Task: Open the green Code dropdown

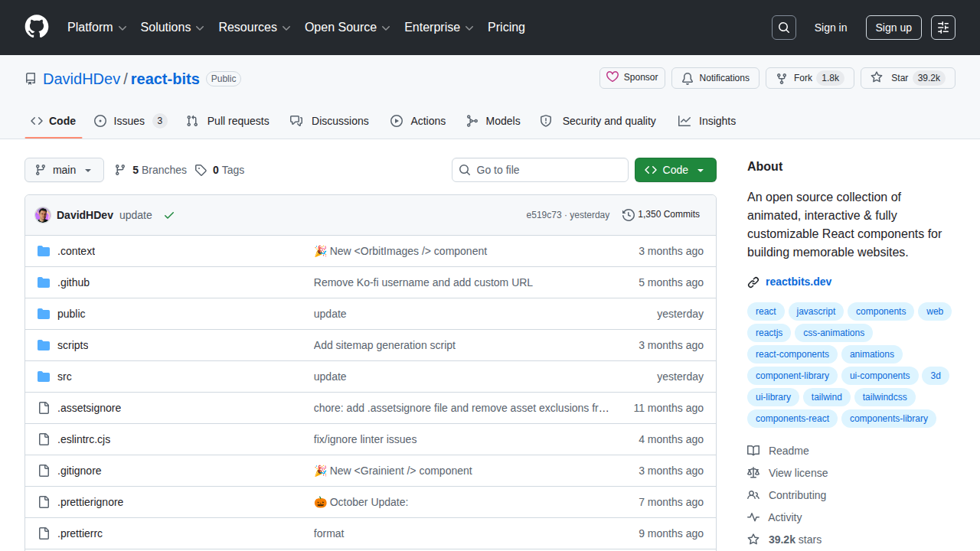Action: pyautogui.click(x=675, y=170)
